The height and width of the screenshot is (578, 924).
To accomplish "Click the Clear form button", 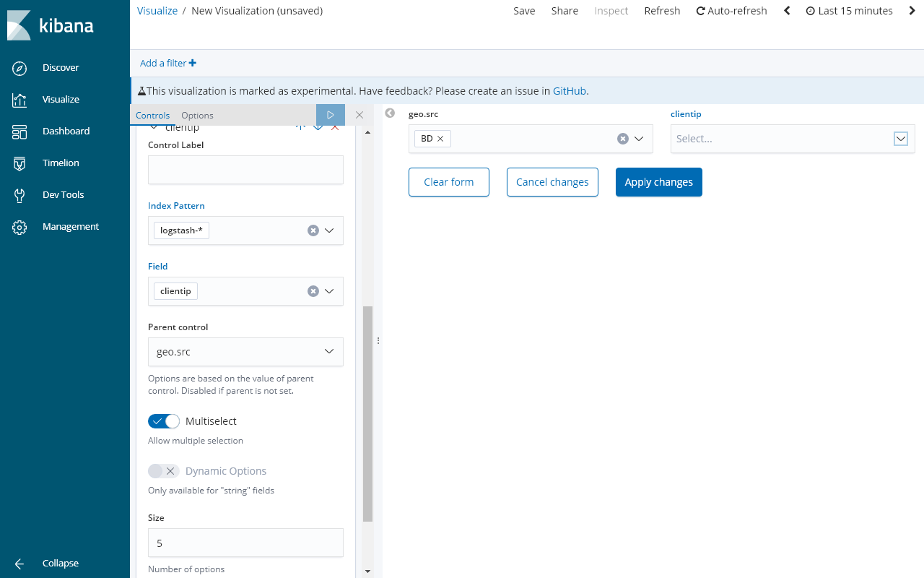I will coord(449,182).
